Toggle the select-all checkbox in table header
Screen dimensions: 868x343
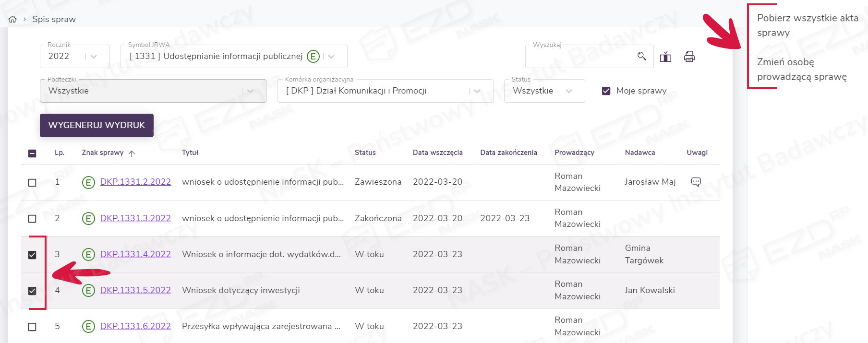(x=32, y=154)
